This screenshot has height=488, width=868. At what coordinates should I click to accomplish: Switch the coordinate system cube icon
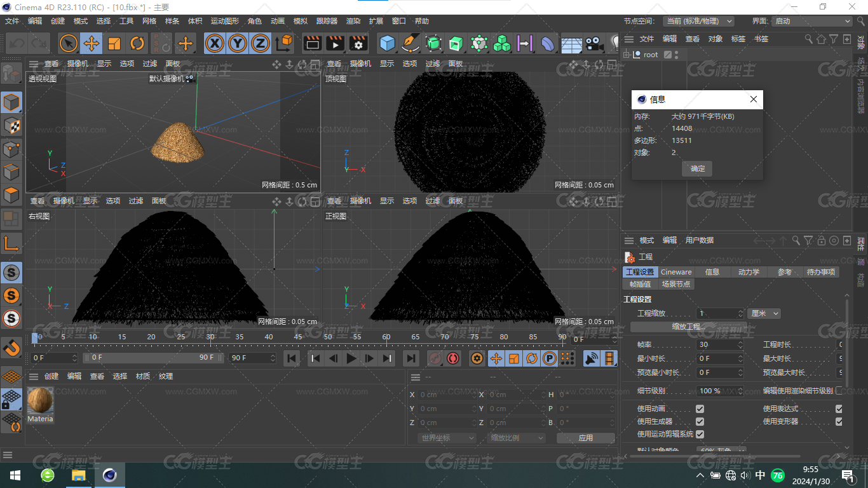click(x=285, y=43)
